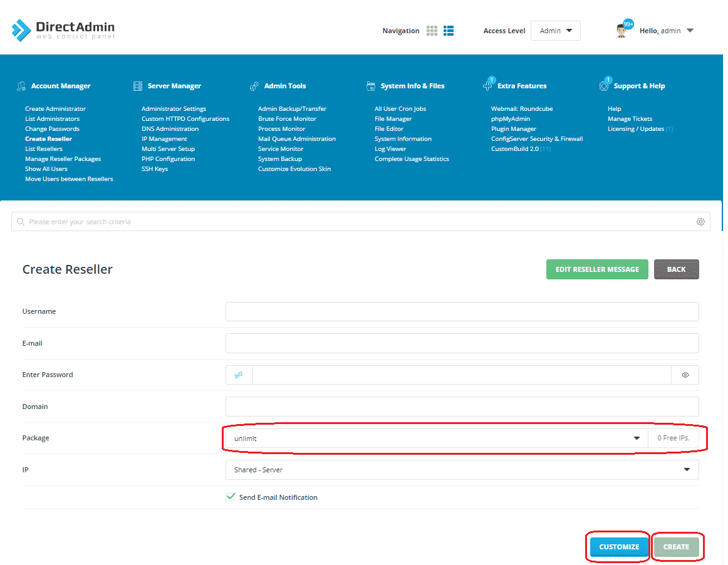Open Service Monitor
728x565 pixels.
tap(281, 149)
